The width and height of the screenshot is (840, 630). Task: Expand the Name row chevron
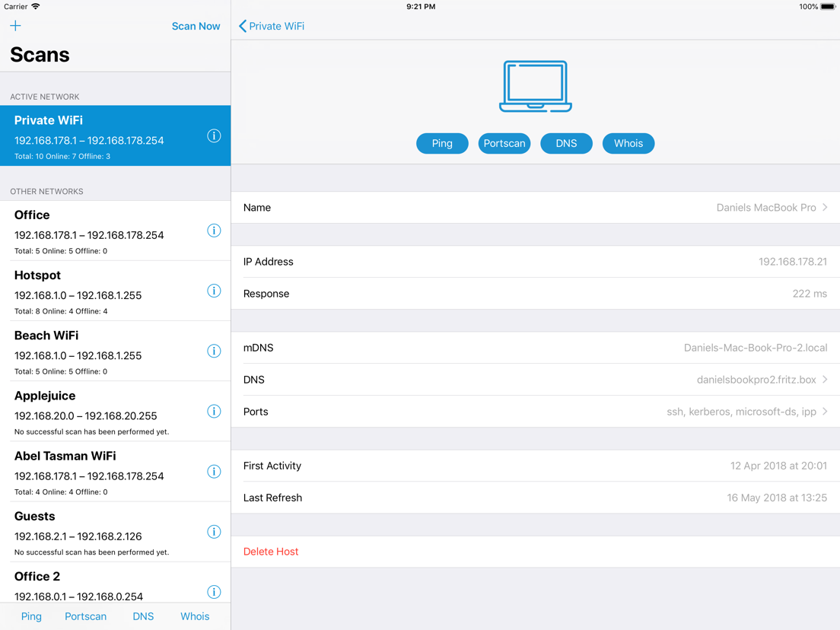[825, 207]
